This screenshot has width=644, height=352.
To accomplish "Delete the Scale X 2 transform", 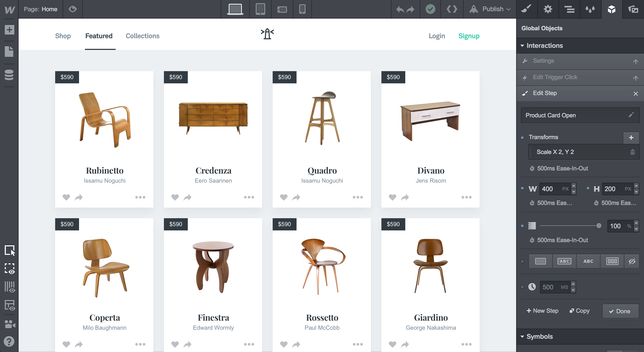I will point(632,152).
